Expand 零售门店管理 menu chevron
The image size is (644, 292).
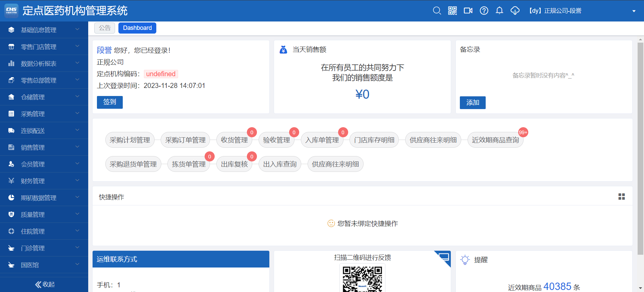(77, 46)
